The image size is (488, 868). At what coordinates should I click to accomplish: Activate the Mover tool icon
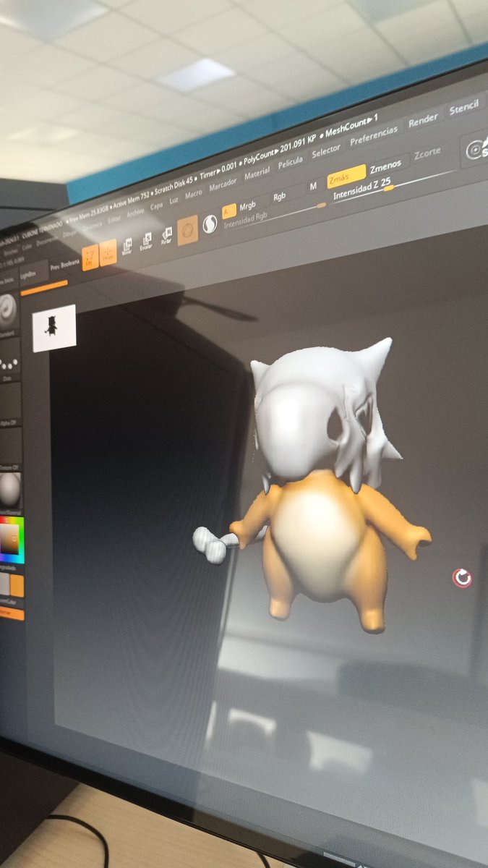127,246
